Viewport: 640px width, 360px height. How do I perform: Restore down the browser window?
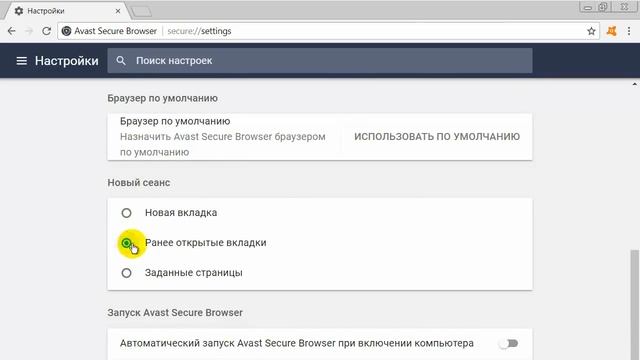click(603, 7)
